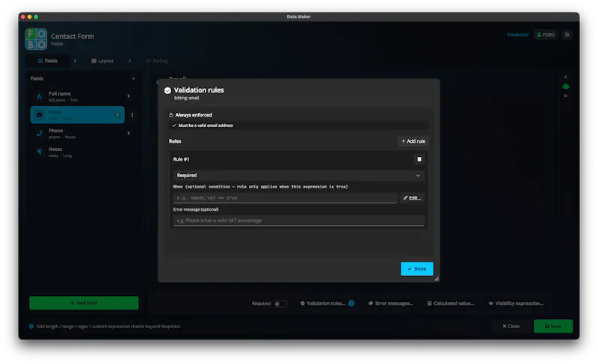Click the green Add field button

pyautogui.click(x=84, y=303)
